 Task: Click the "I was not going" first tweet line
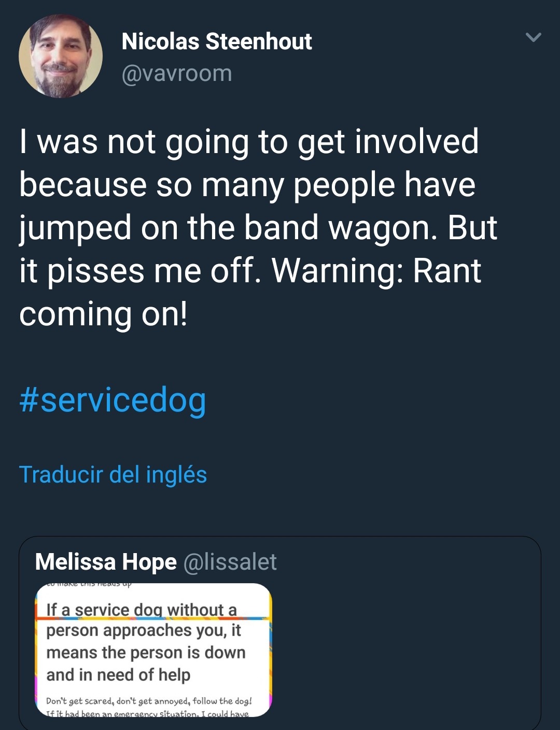pyautogui.click(x=249, y=142)
